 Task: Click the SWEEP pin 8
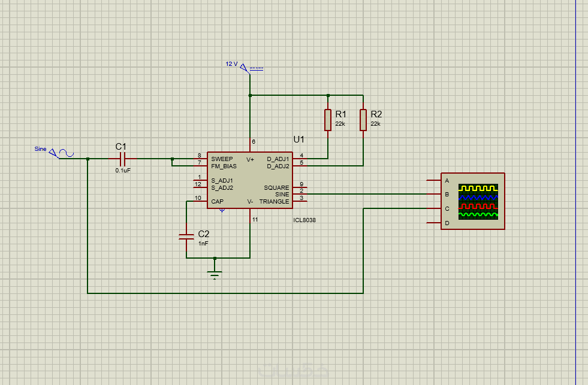pyautogui.click(x=200, y=159)
